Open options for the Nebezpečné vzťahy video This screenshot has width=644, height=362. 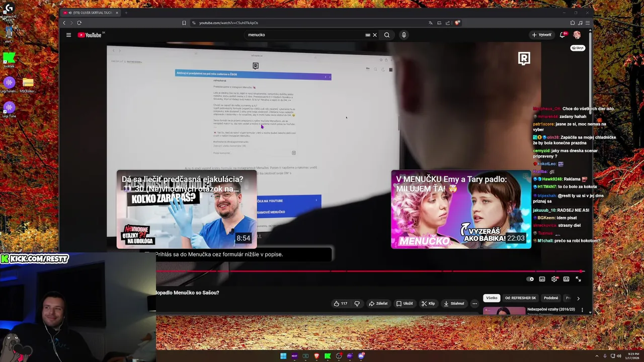pyautogui.click(x=582, y=310)
